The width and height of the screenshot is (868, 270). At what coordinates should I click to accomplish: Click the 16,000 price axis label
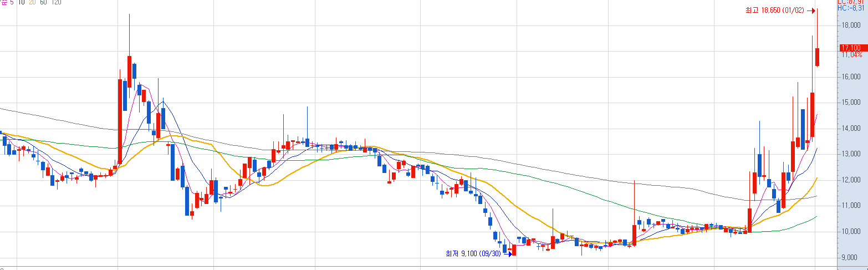[x=851, y=77]
